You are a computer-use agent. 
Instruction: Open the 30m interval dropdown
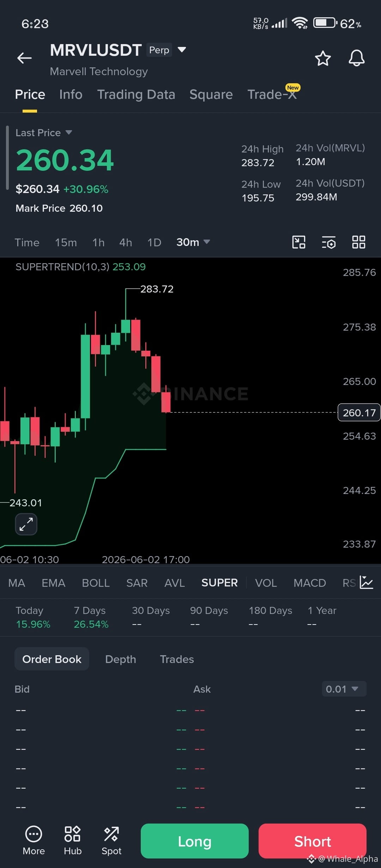point(193,242)
